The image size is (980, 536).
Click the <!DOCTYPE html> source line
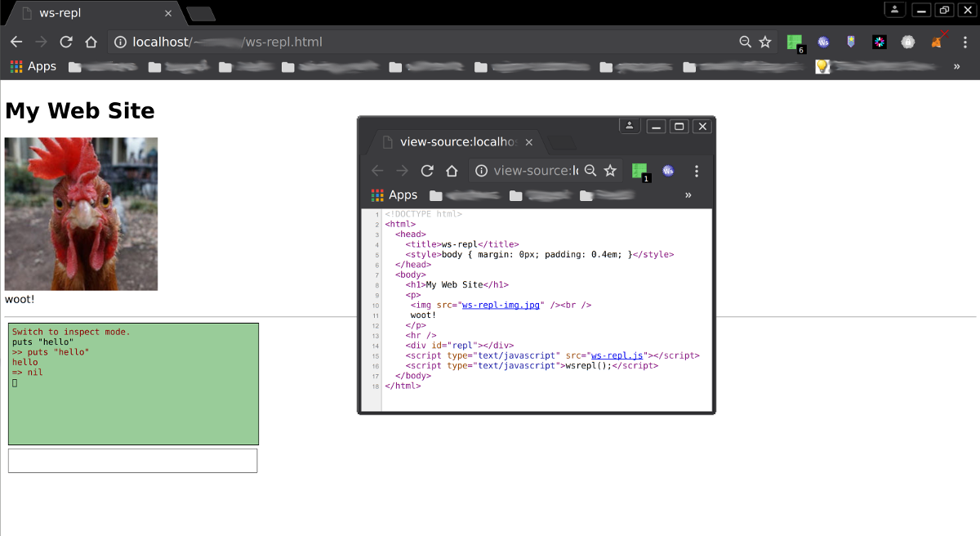point(423,213)
